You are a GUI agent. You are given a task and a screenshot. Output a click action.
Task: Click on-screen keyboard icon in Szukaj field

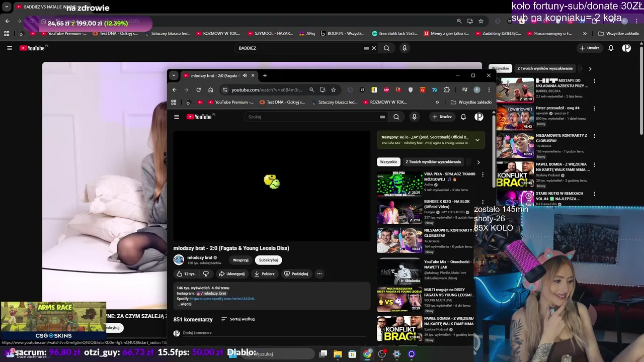[382, 117]
